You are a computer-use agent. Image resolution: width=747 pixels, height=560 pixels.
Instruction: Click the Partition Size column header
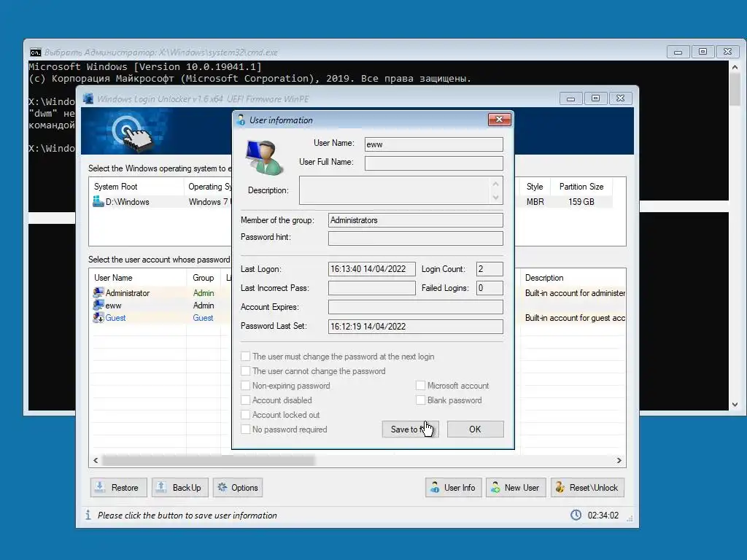click(x=581, y=187)
